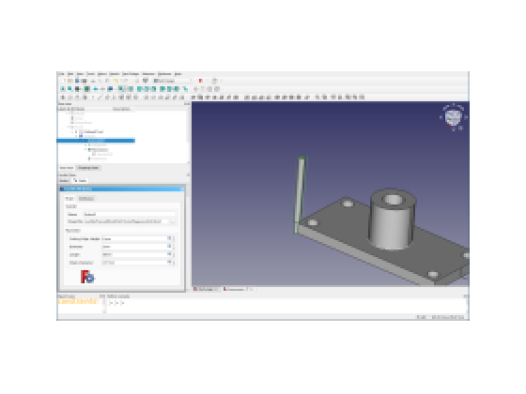Switch to the Tasks tab in the combo view
526x394 pixels.
point(81,181)
